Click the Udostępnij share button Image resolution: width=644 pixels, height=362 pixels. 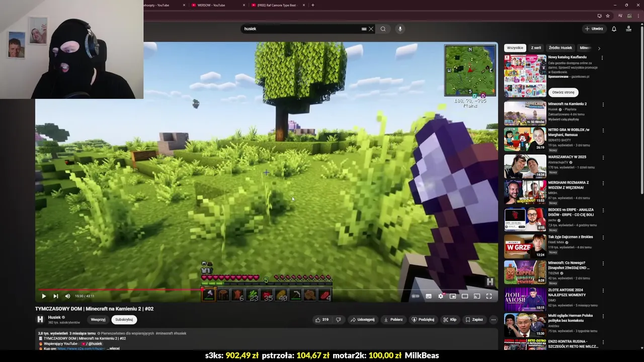pos(362,320)
